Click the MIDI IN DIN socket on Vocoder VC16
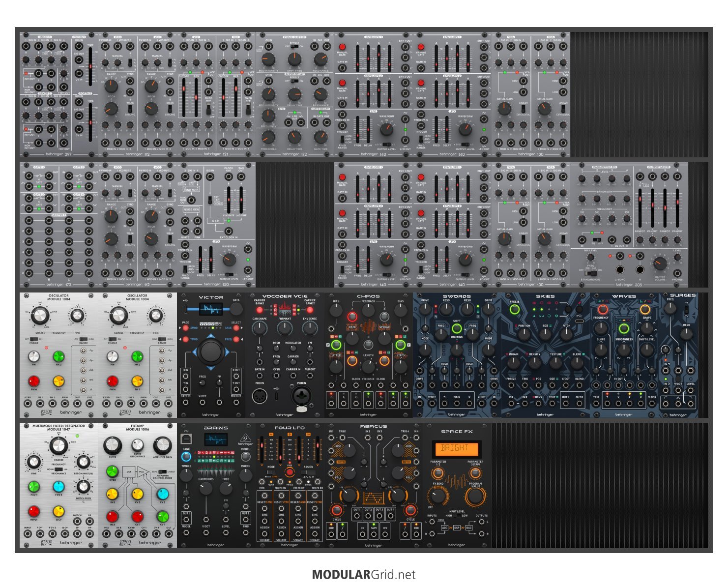 coord(259,395)
